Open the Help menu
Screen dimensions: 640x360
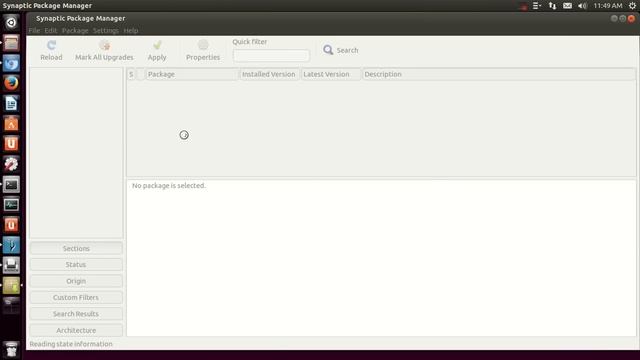tap(131, 31)
